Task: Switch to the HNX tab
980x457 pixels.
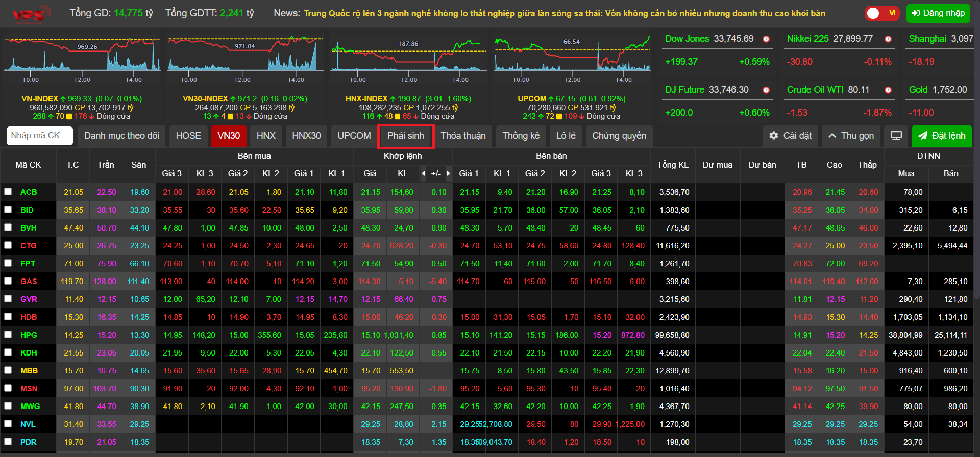Action: pyautogui.click(x=266, y=136)
